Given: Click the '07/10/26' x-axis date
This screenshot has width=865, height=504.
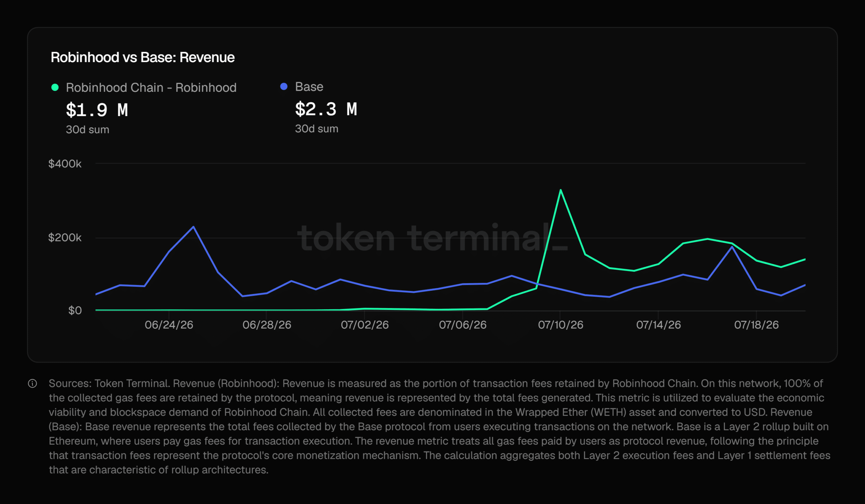Looking at the screenshot, I should 561,325.
